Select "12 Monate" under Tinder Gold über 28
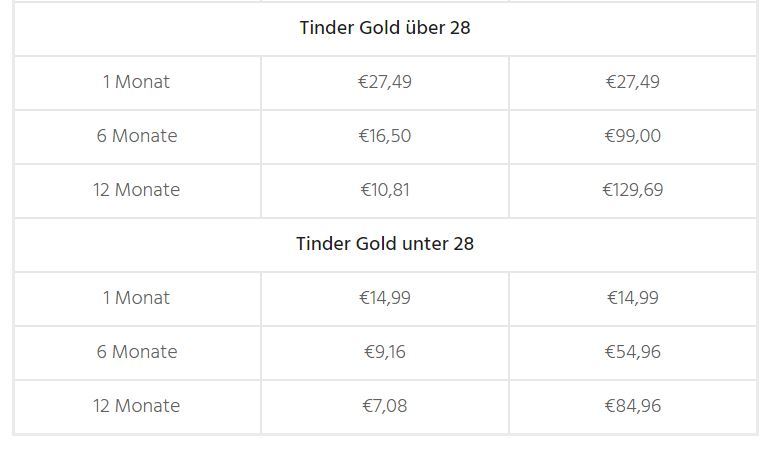This screenshot has height=449, width=774. tap(136, 190)
